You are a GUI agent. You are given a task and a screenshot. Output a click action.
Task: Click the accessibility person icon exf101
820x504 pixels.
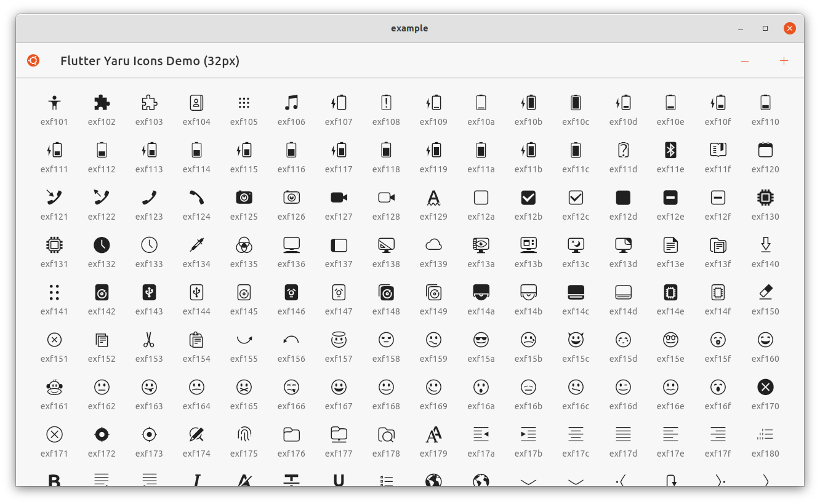(54, 102)
